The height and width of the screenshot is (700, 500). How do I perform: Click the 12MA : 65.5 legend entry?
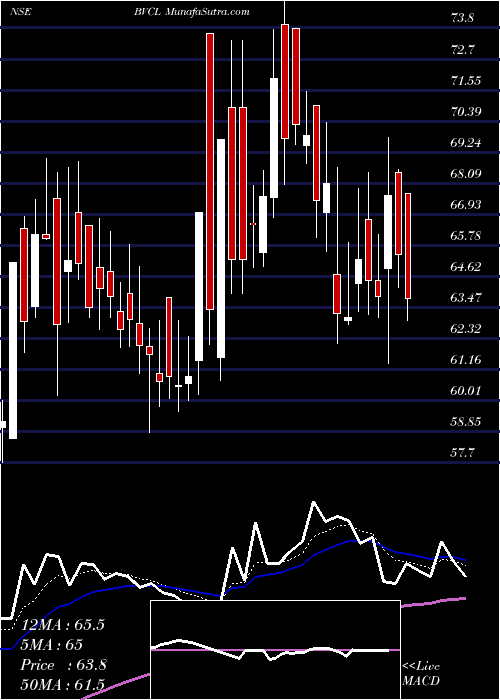pos(63,625)
